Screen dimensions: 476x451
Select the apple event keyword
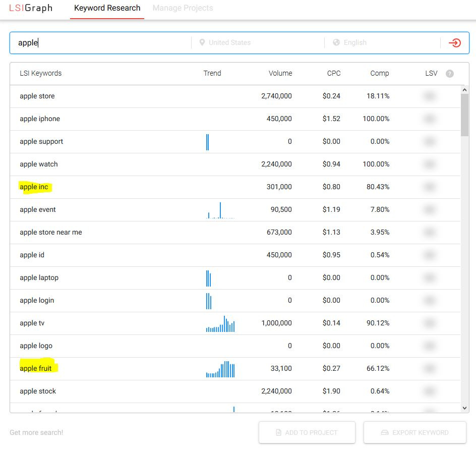pyautogui.click(x=38, y=209)
